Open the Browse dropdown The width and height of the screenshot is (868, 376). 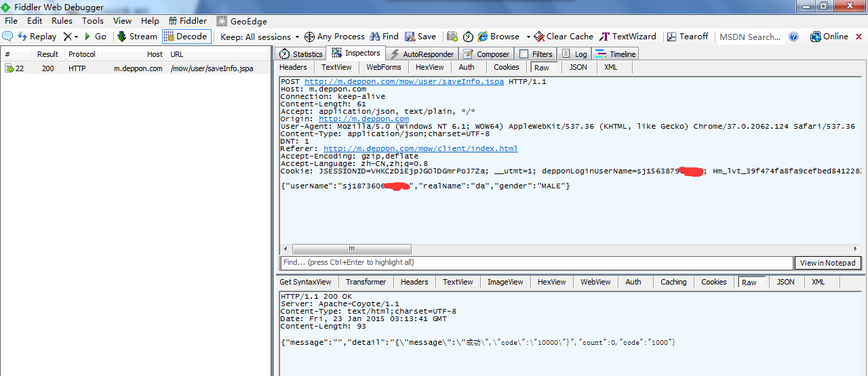coord(503,37)
